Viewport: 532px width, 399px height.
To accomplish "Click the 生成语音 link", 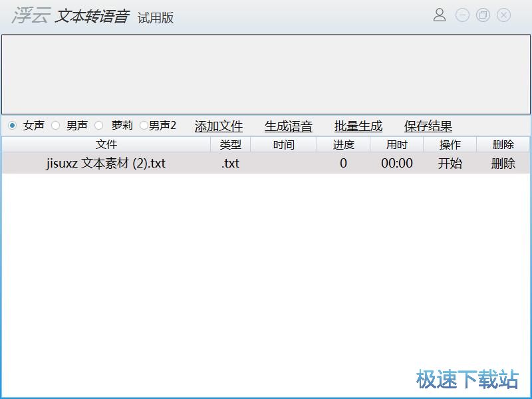I will [x=289, y=126].
